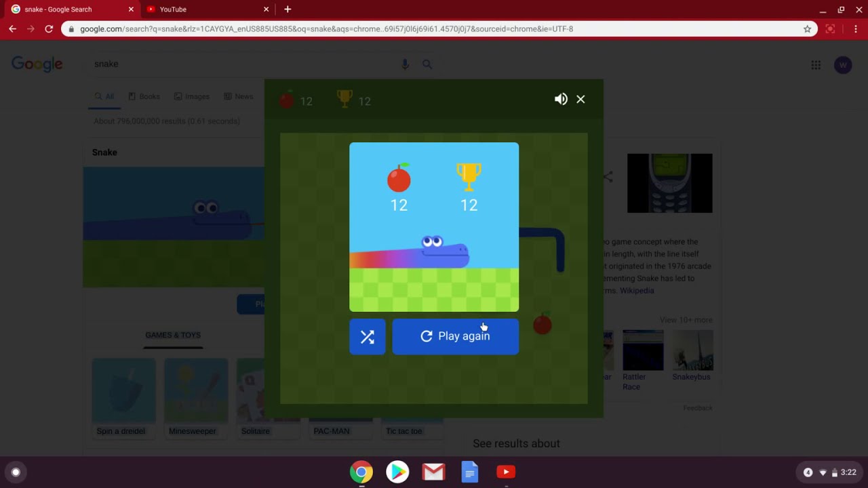
Task: Open Google apps grid
Action: 816,65
